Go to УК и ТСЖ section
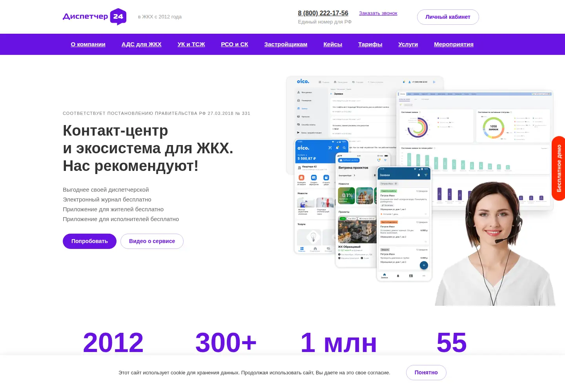 coord(191,44)
